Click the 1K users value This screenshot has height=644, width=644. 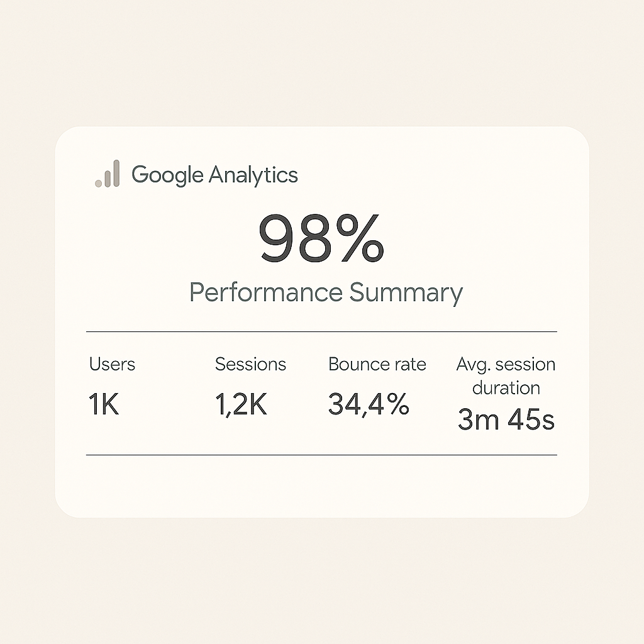coord(104,404)
